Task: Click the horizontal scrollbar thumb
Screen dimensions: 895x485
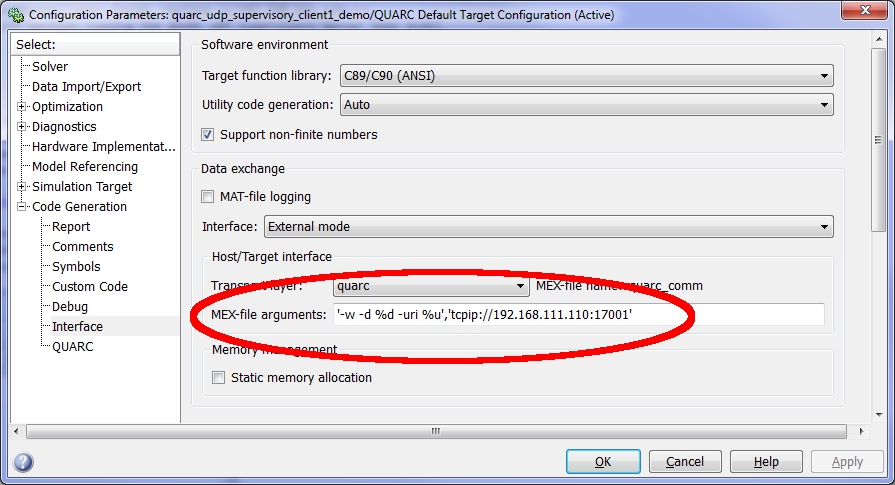Action: coord(436,431)
